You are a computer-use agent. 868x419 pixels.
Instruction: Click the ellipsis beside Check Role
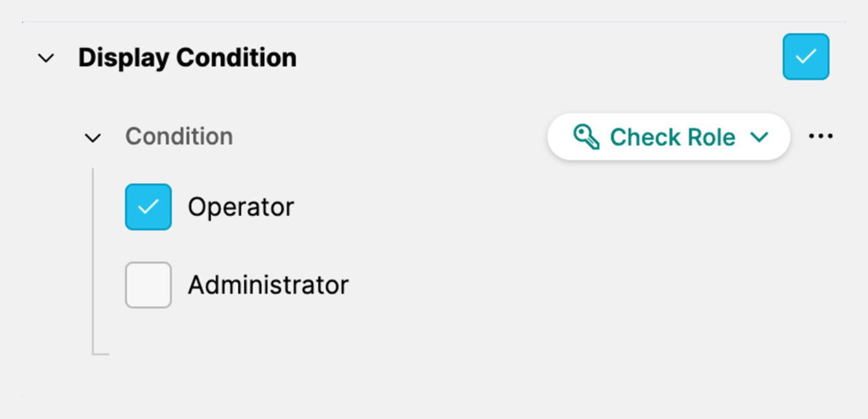(x=820, y=136)
